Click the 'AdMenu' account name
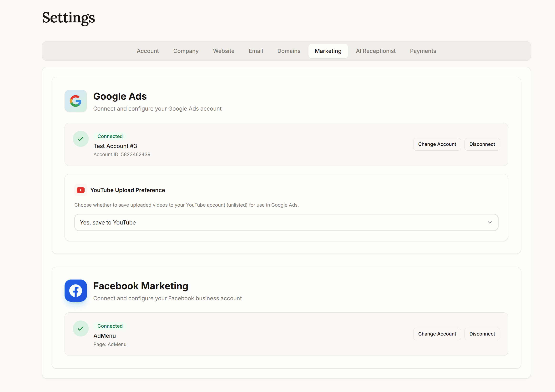Image resolution: width=555 pixels, height=392 pixels. (x=105, y=336)
